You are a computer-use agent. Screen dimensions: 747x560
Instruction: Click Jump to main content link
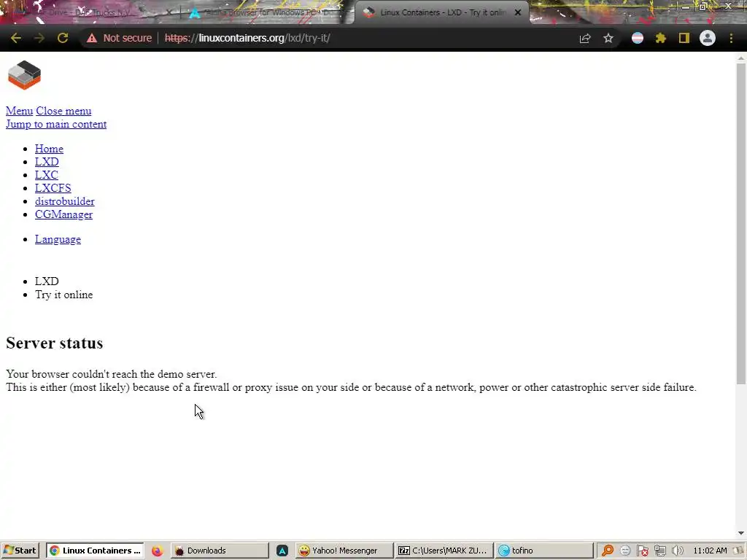[56, 124]
